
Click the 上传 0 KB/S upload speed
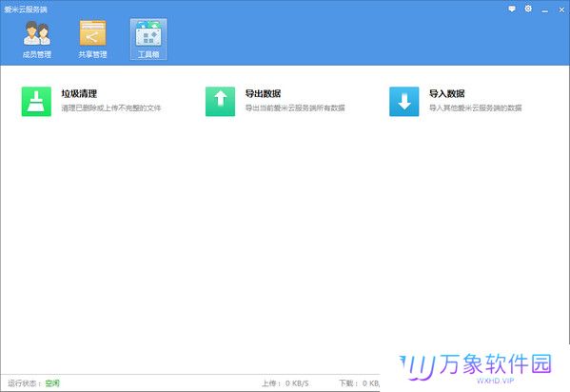pos(285,383)
